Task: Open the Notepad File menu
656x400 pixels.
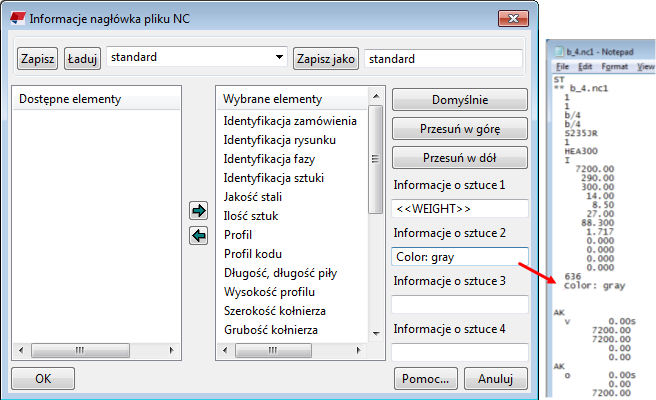Action: (562, 66)
